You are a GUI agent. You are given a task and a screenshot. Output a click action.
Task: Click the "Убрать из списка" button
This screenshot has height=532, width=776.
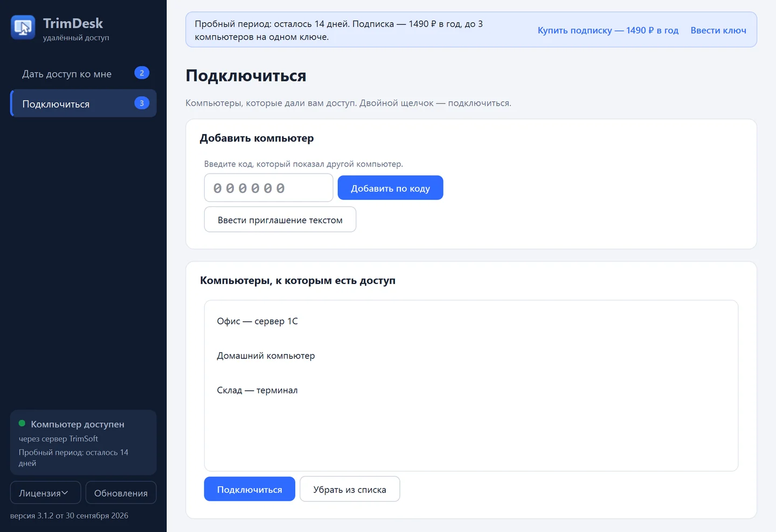pos(350,489)
